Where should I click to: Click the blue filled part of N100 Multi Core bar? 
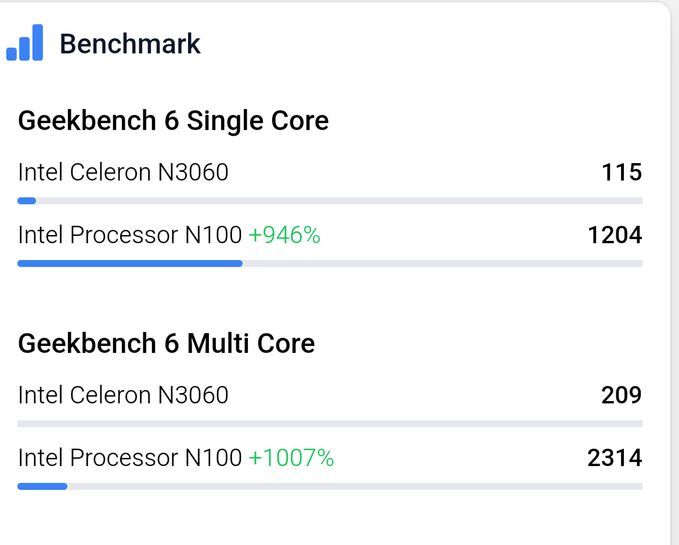click(42, 487)
